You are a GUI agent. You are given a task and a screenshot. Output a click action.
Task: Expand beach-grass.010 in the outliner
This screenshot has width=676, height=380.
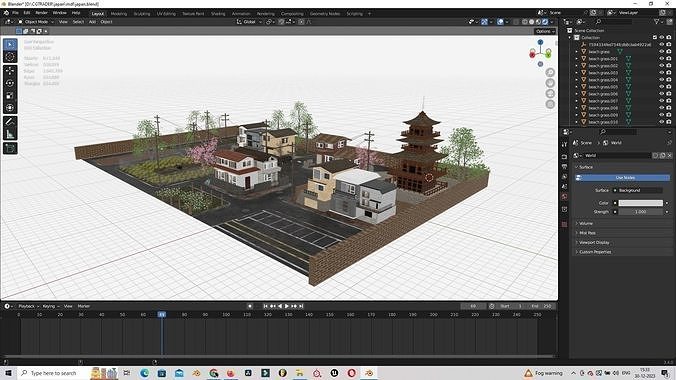(576, 122)
